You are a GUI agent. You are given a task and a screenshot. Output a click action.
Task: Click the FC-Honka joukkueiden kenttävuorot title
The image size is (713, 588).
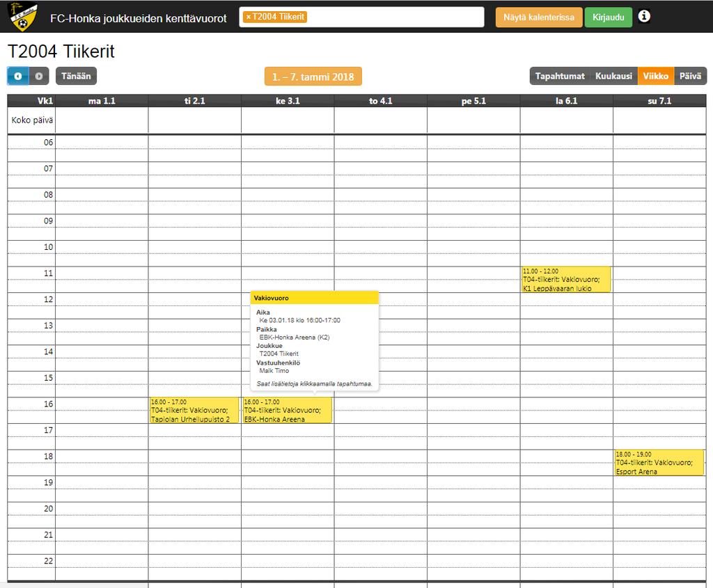click(139, 18)
